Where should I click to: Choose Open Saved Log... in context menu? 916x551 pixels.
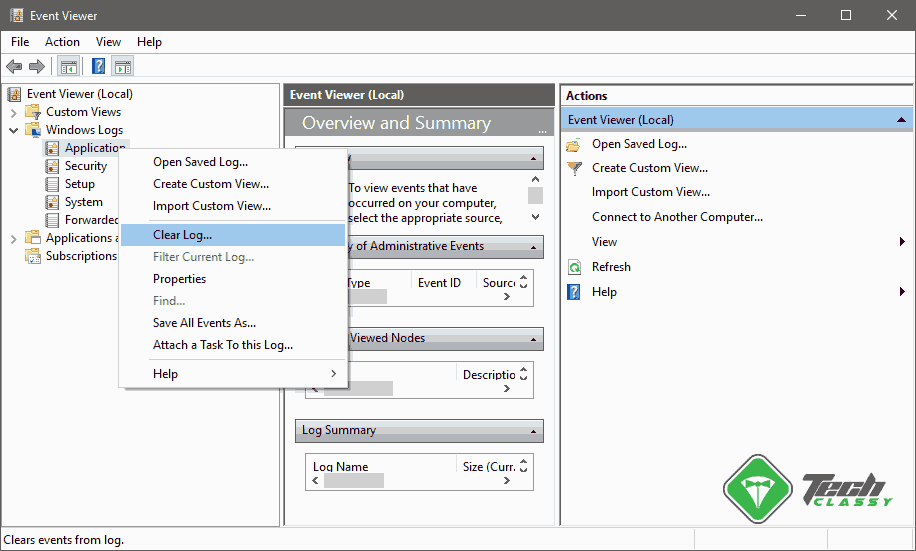pos(233,162)
